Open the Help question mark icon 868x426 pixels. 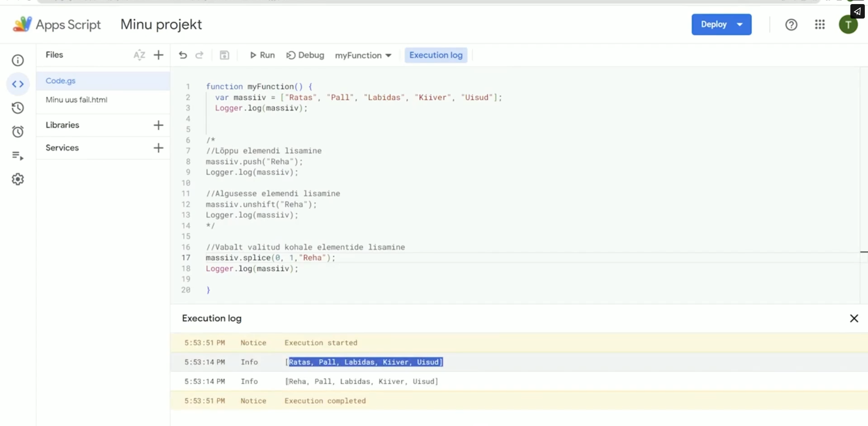click(791, 24)
